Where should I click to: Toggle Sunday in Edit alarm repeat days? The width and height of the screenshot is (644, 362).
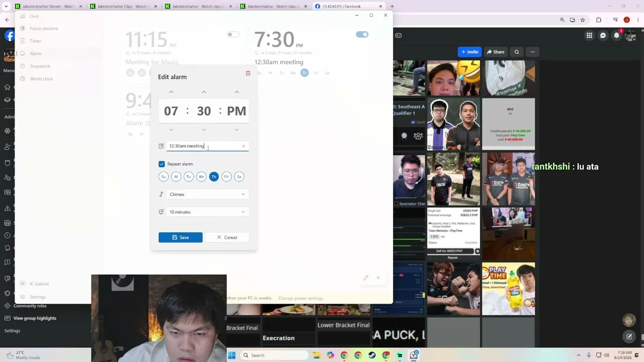coord(163,176)
